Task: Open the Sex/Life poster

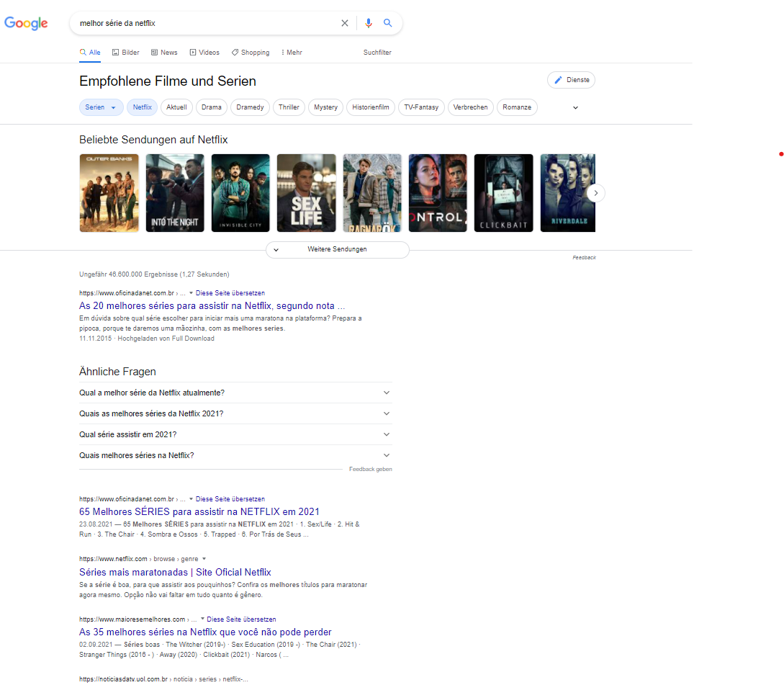Action: click(307, 193)
